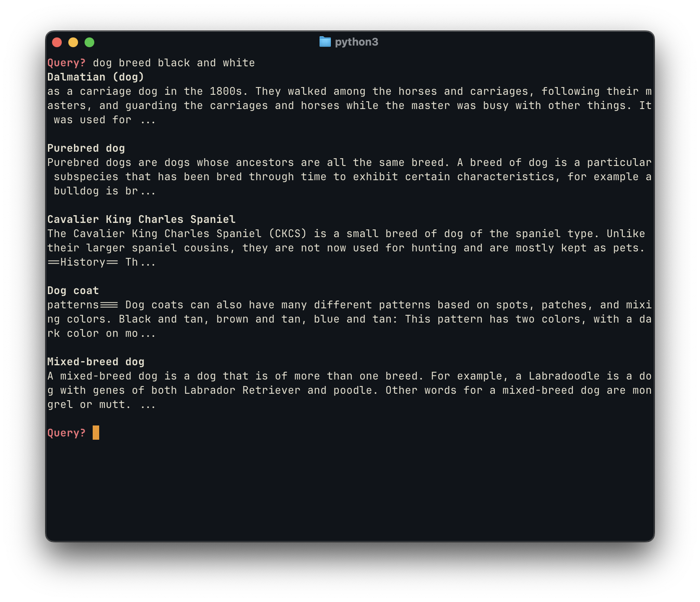This screenshot has width=700, height=602.
Task: Click "1800s" in the Dalmatian snippet
Action: (x=229, y=91)
